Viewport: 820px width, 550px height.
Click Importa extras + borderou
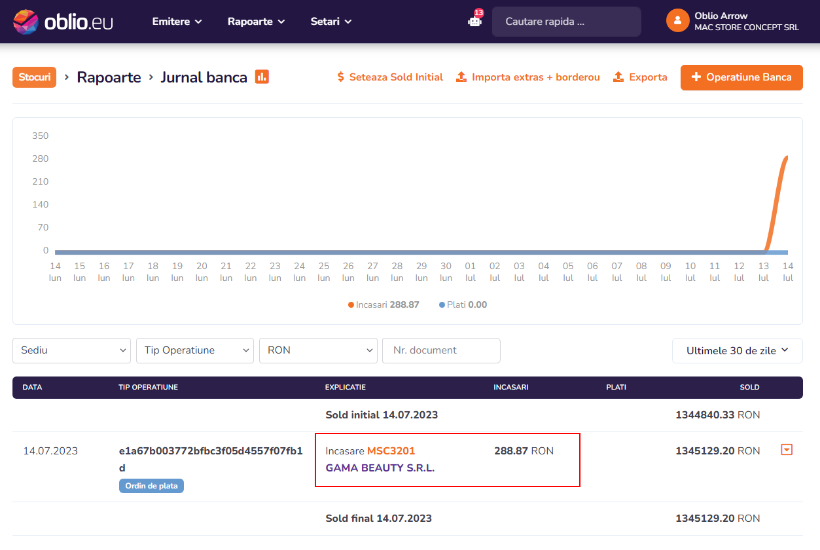(527, 77)
